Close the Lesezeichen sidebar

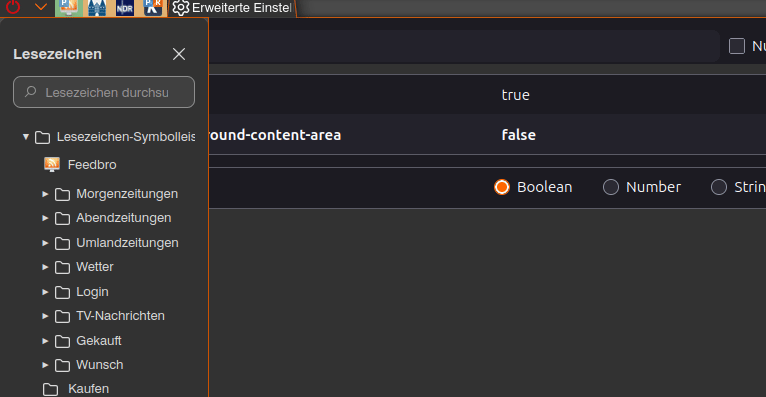point(179,54)
